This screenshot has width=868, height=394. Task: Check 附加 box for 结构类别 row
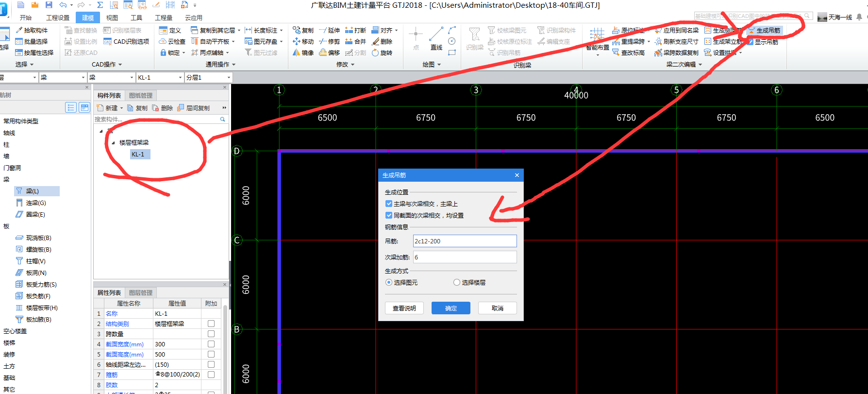[x=211, y=324]
